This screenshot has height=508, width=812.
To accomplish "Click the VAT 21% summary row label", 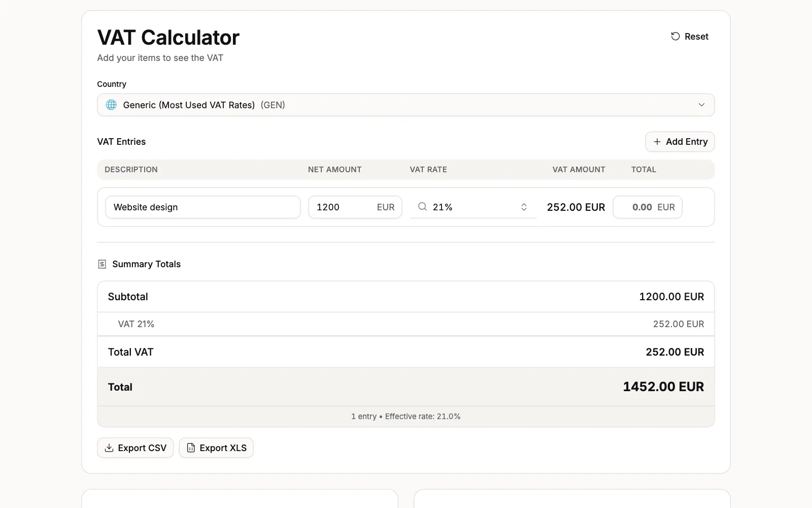I will coord(136,324).
